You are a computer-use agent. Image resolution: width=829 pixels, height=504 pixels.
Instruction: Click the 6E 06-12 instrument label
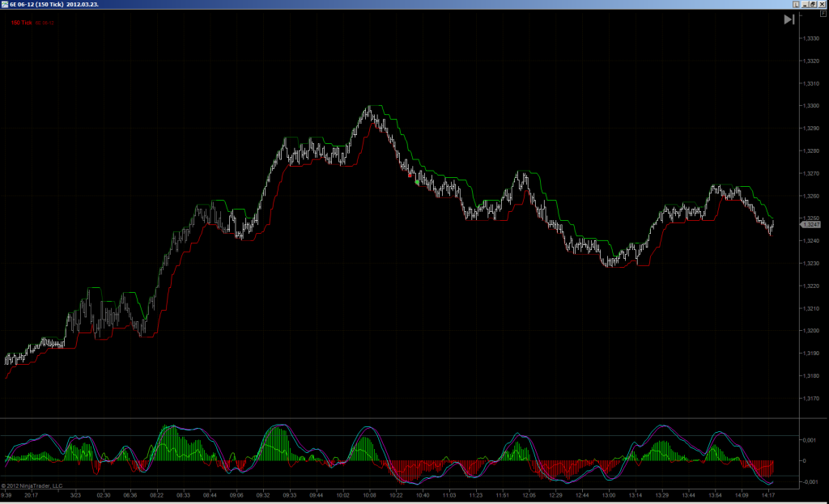[x=45, y=23]
